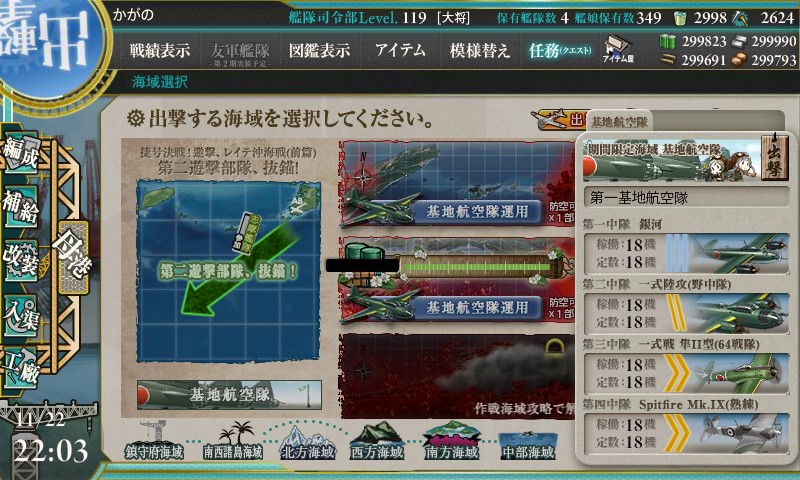Switch to the 基地航空隊 tab
Viewport: 800px width, 480px height.
click(x=619, y=122)
